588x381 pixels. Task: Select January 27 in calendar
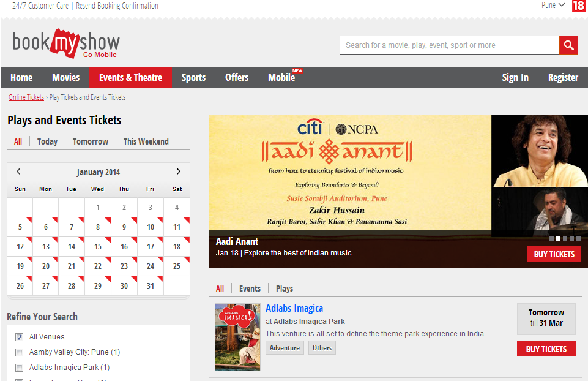coord(46,285)
